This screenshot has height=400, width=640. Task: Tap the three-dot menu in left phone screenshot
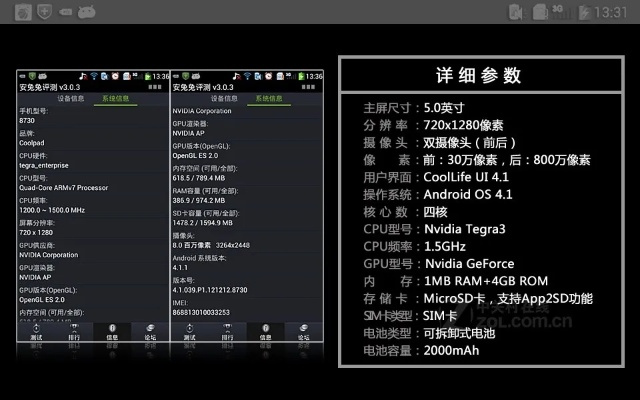[155, 87]
